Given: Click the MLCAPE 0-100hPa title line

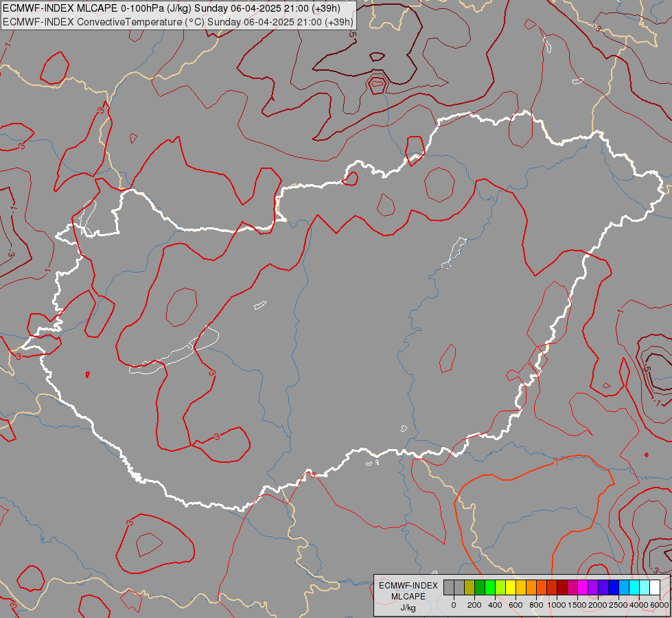Looking at the screenshot, I should pos(172,8).
